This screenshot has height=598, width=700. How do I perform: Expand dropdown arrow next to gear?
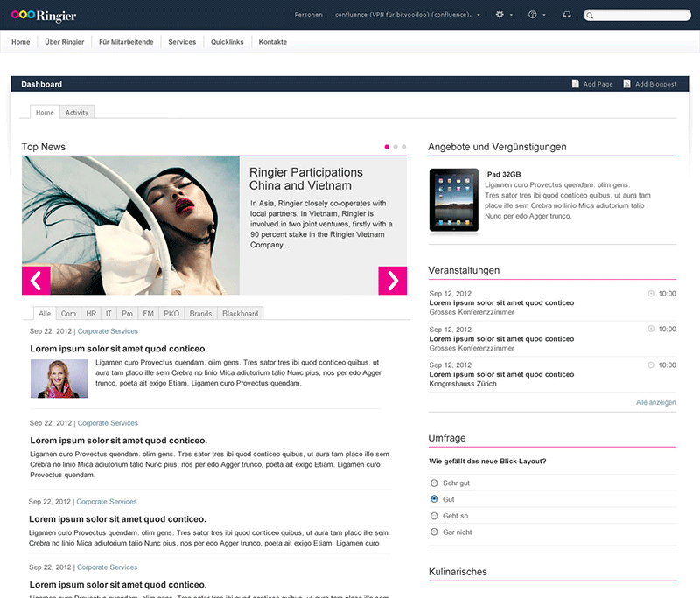point(511,15)
